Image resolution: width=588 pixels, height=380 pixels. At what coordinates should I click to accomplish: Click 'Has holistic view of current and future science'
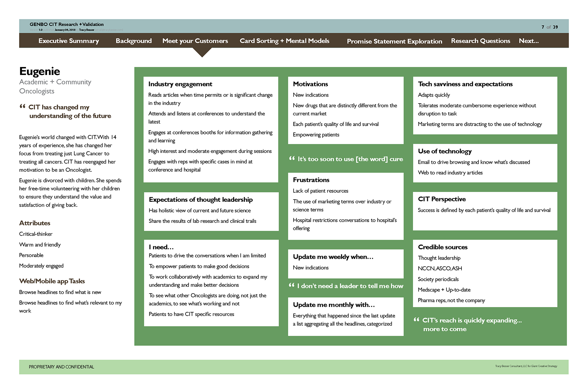point(200,210)
